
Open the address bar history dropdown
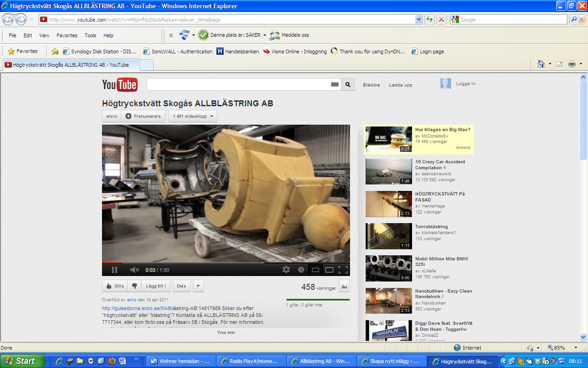(418, 19)
